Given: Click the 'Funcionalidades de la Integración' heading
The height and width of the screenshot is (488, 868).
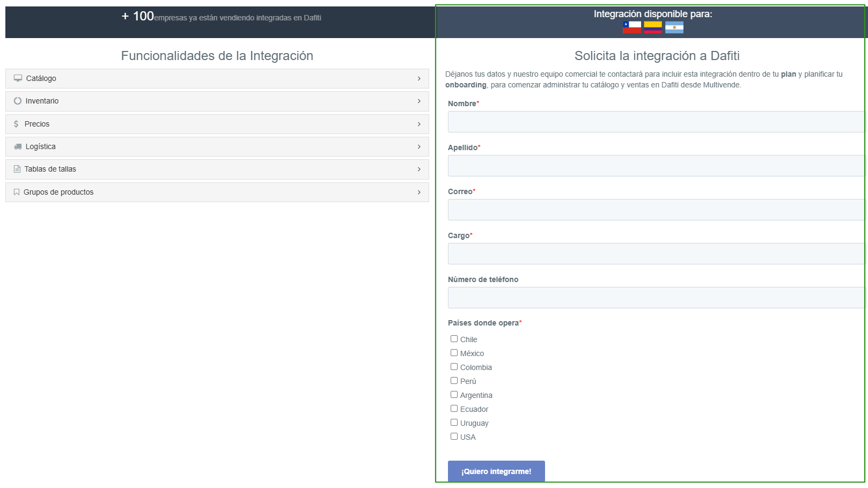Looking at the screenshot, I should point(217,56).
